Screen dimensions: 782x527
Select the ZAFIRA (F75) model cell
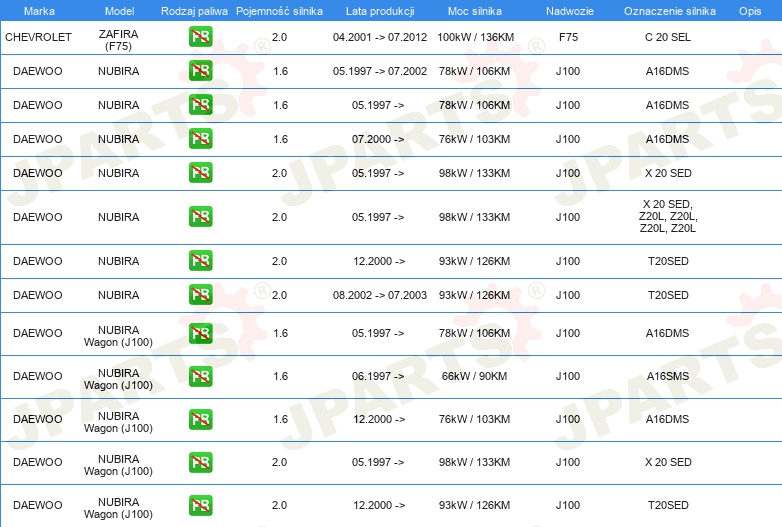coord(119,40)
